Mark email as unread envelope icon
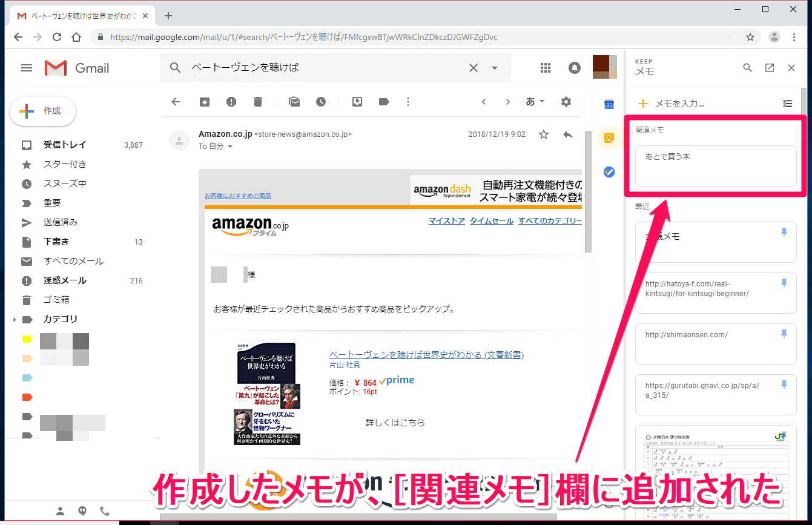This screenshot has height=525, width=812. click(294, 102)
